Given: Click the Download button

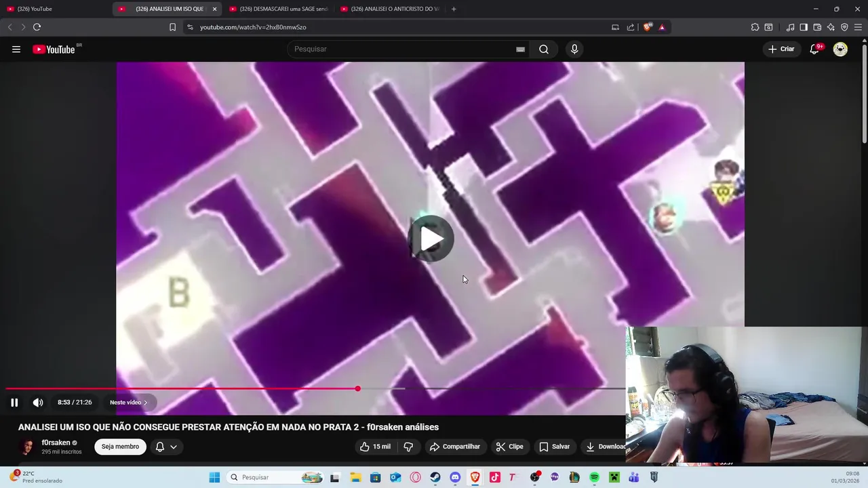Looking at the screenshot, I should coord(604,447).
